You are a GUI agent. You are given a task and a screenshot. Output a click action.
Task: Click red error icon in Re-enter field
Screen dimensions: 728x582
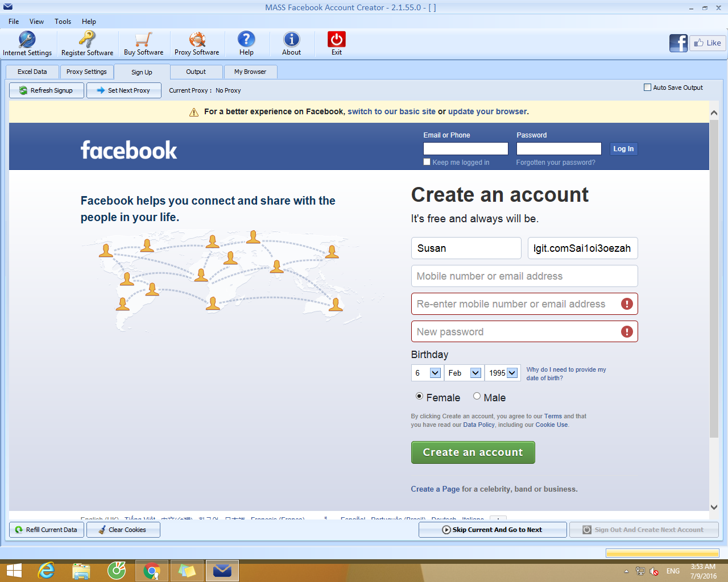pyautogui.click(x=627, y=304)
